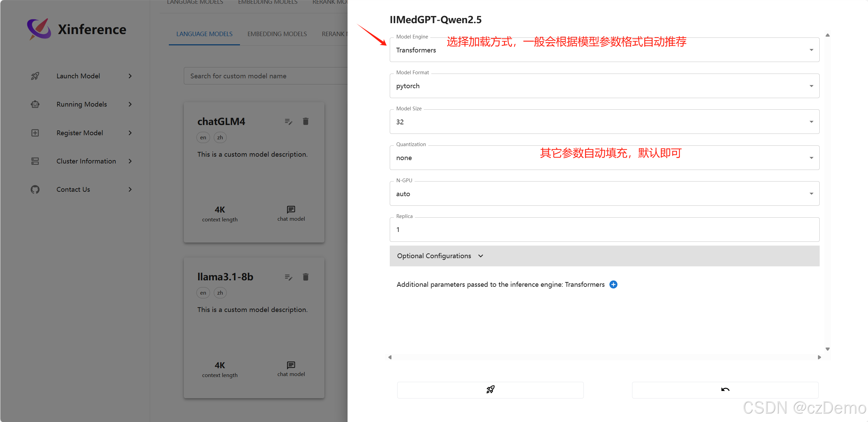
Task: Click the en language tag on chatGLM4
Action: (x=203, y=138)
